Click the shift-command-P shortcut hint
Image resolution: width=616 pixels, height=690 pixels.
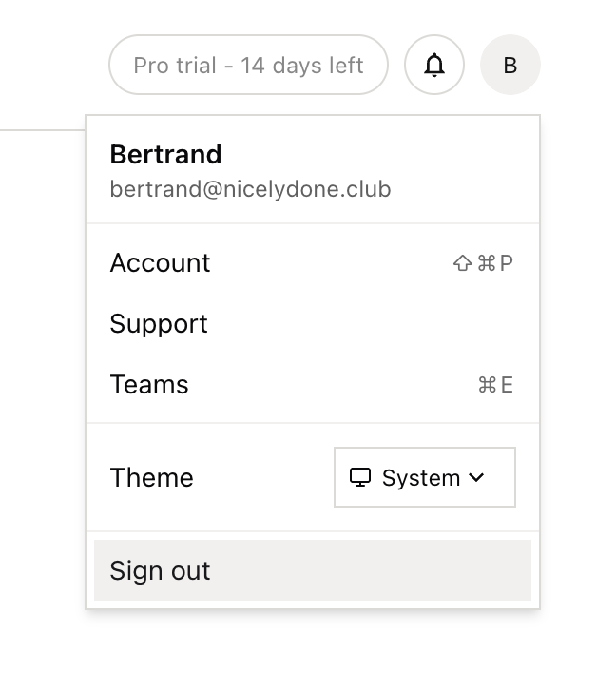tap(483, 263)
